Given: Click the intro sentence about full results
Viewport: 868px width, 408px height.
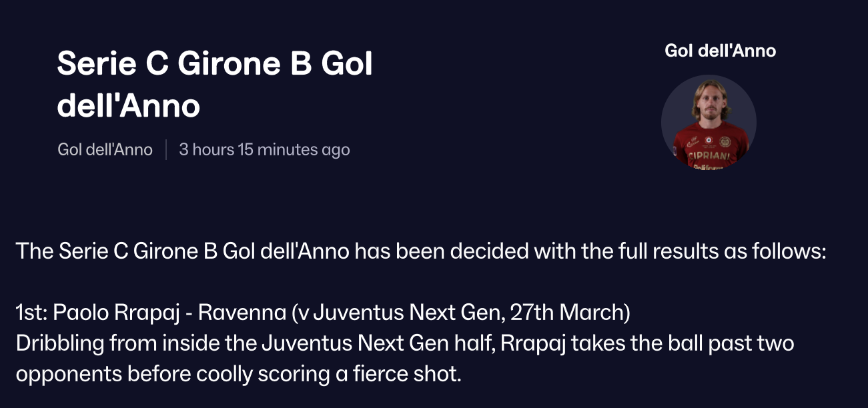Looking at the screenshot, I should 420,251.
